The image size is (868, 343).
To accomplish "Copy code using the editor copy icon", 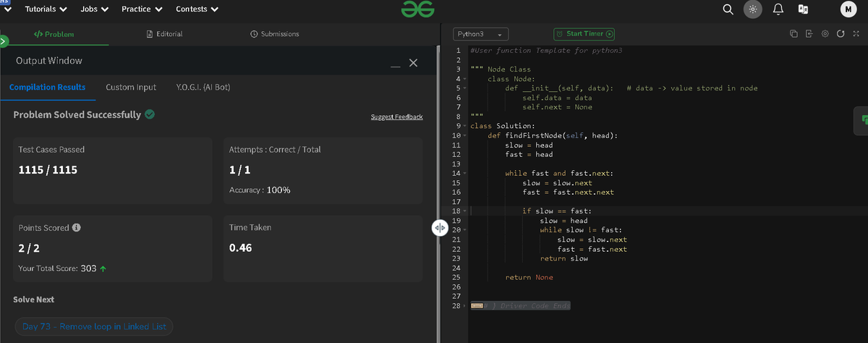I will [793, 34].
